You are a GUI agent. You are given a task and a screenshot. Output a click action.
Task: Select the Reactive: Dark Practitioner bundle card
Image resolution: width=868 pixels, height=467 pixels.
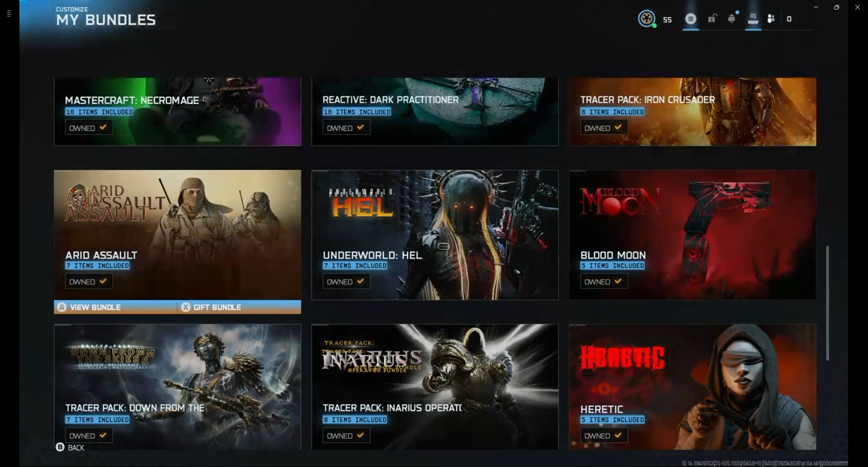(435, 112)
